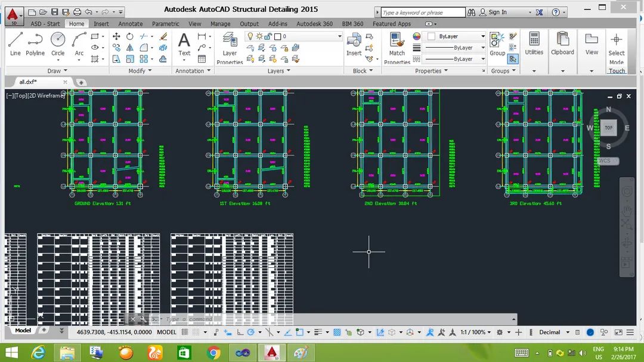Choose the Polyline tool

point(35,44)
